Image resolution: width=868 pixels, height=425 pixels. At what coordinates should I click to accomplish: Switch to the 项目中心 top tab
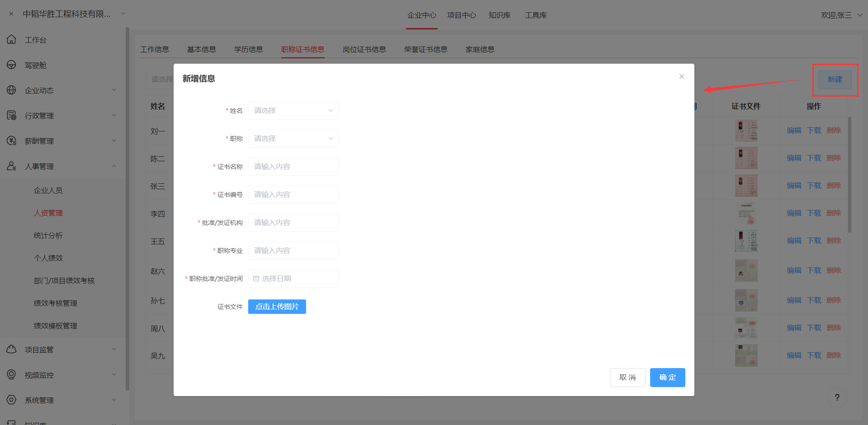point(462,15)
